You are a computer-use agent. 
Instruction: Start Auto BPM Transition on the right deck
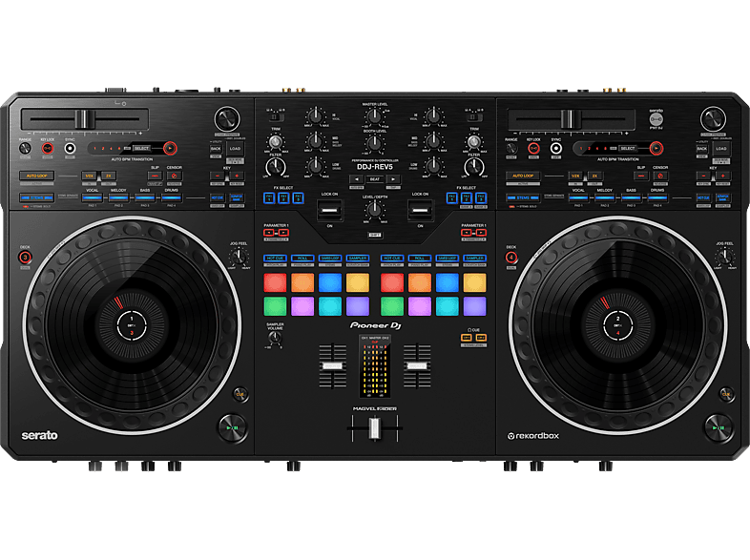pyautogui.click(x=656, y=148)
